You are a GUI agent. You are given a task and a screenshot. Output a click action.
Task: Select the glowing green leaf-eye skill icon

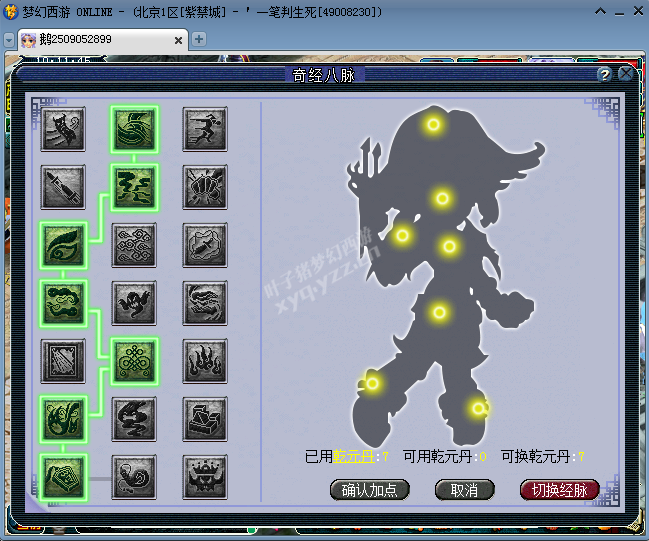63,245
